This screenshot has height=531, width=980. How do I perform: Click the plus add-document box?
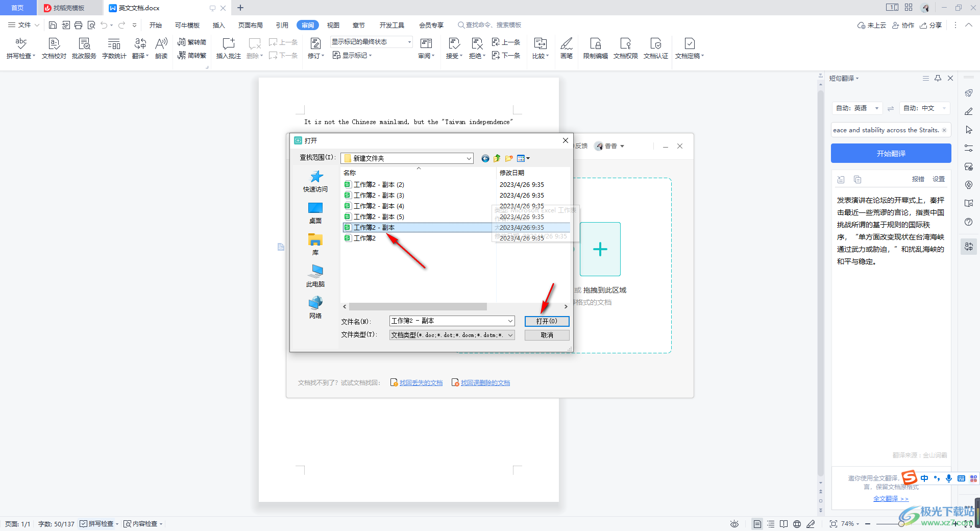click(x=600, y=249)
